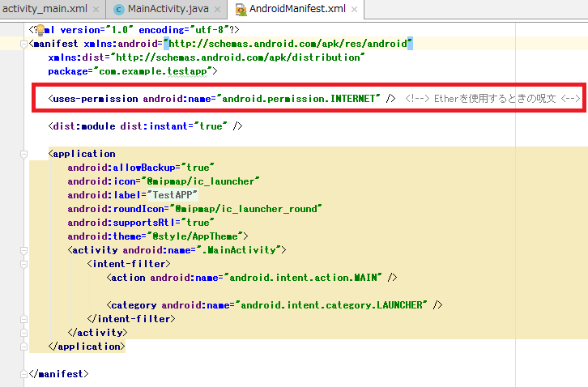Collapse the manifest opening tag fold
This screenshot has width=588, height=387.
click(x=24, y=44)
